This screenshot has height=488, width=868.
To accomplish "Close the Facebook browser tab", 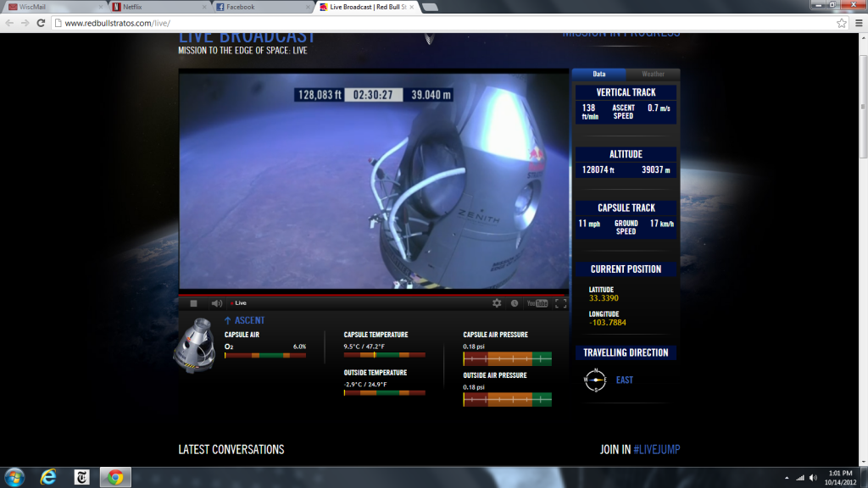I will 308,7.
